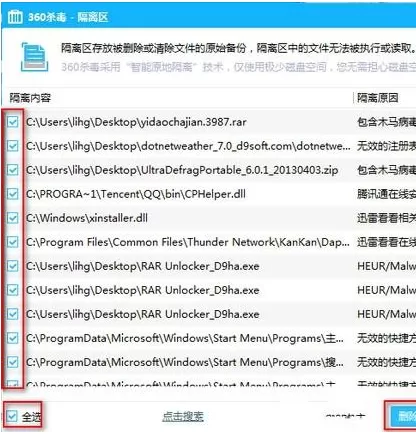Viewport: 416px width, 434px height.
Task: Click the 迅雷看看在线 reason for KanKan row
Action: (x=386, y=242)
